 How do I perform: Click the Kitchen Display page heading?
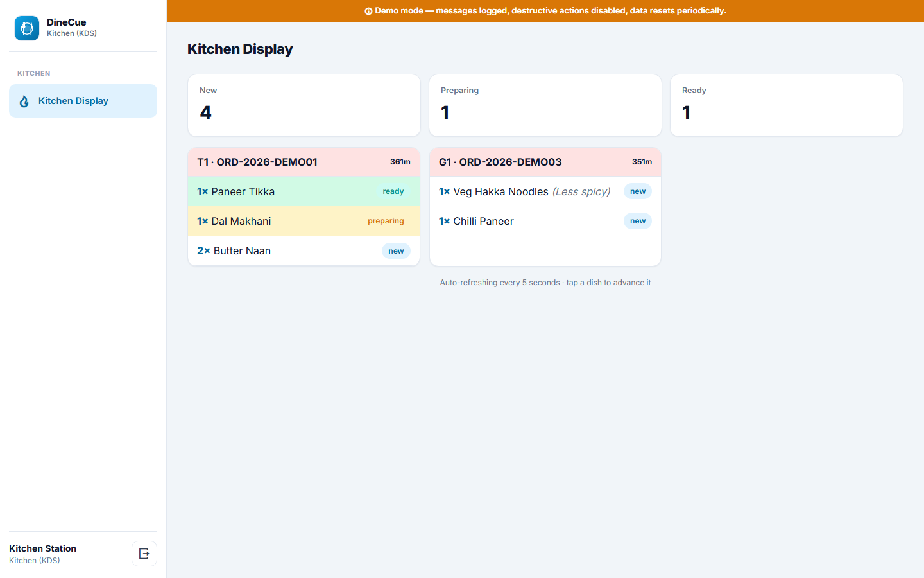[240, 49]
